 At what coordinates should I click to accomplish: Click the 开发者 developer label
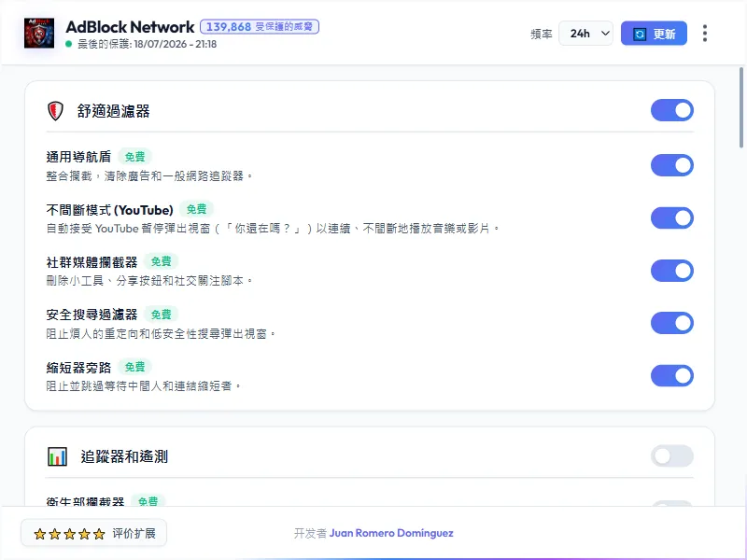coord(310,533)
